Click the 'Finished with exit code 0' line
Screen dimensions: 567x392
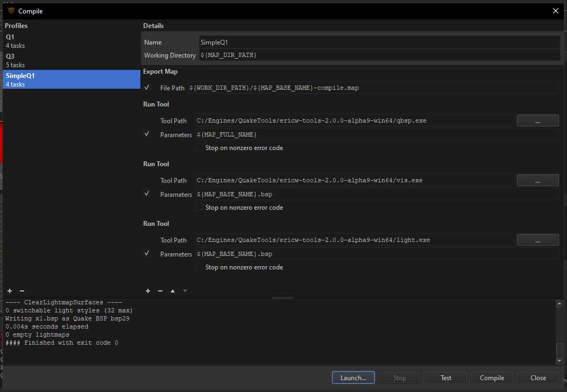pos(62,343)
